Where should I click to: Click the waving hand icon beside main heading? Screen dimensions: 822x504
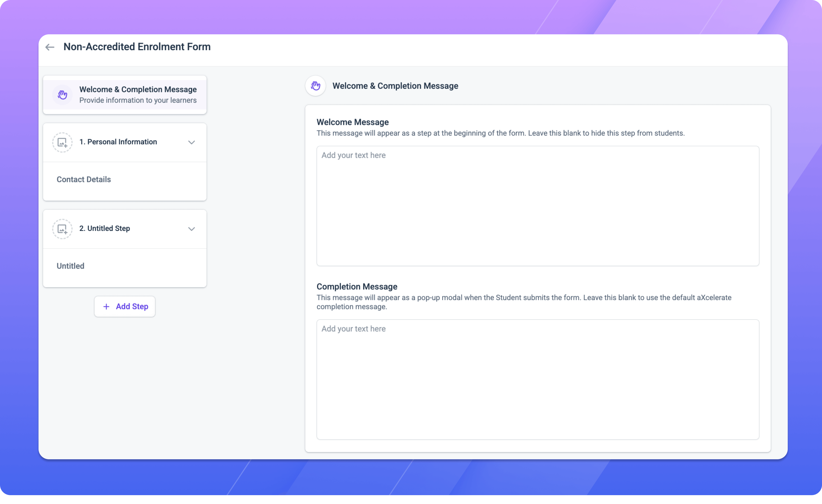(x=315, y=86)
